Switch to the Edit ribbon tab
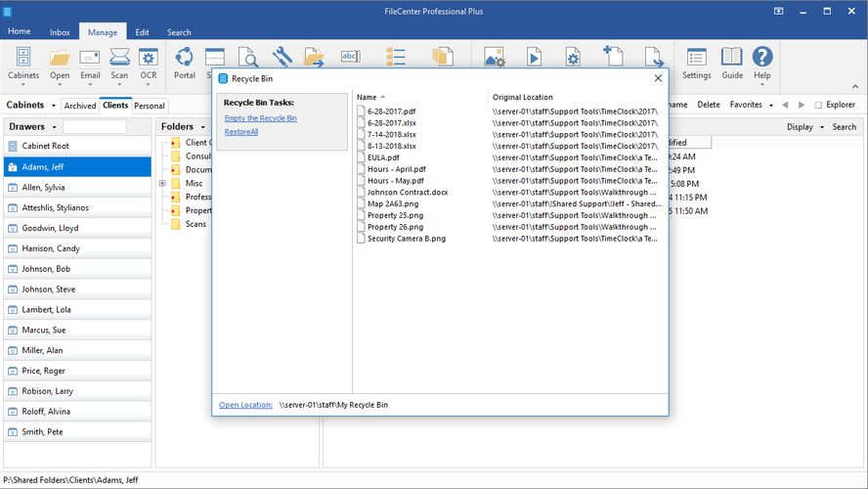Image resolution: width=868 pixels, height=489 pixels. tap(144, 32)
